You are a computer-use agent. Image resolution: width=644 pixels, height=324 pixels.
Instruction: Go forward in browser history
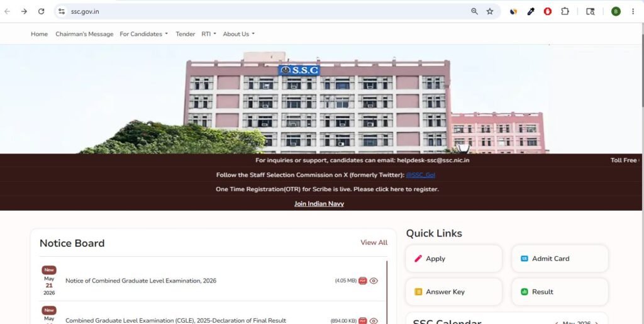coord(24,11)
